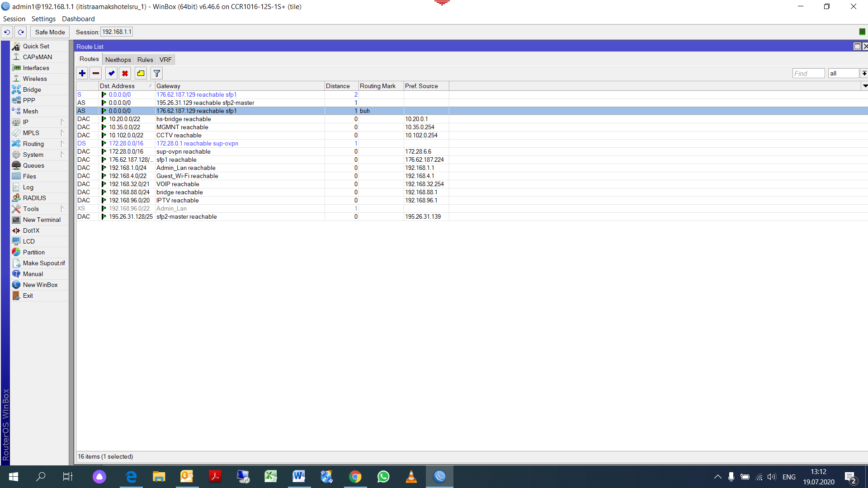Open Files in sidebar
Viewport: 868px width, 488px height.
pyautogui.click(x=39, y=176)
